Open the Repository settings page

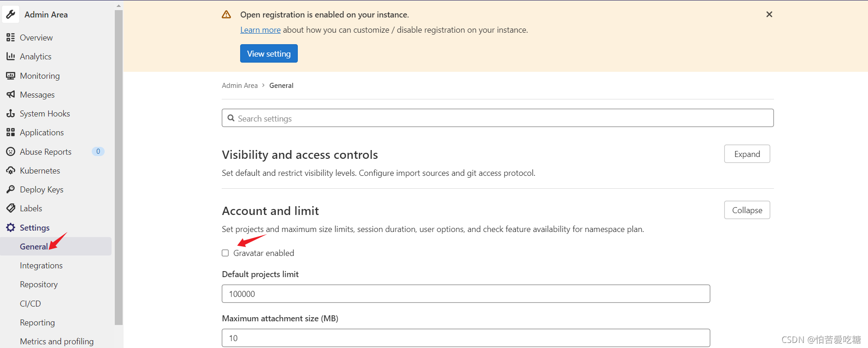(39, 284)
